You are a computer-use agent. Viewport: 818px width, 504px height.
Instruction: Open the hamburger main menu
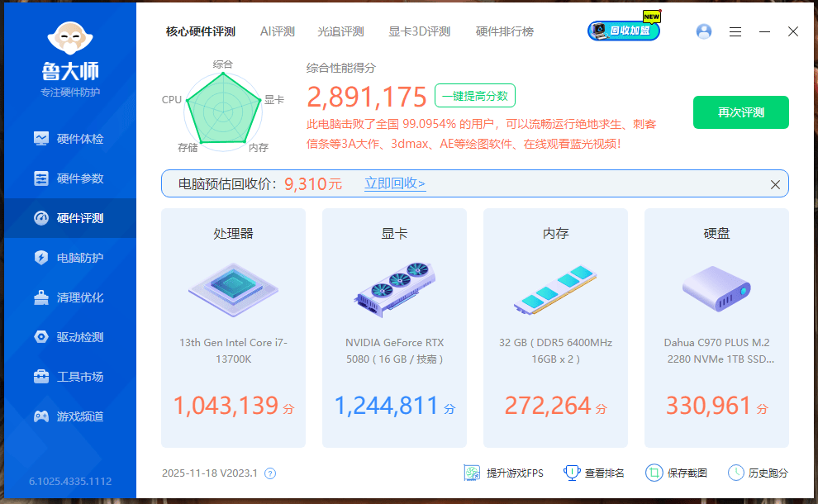coord(735,32)
